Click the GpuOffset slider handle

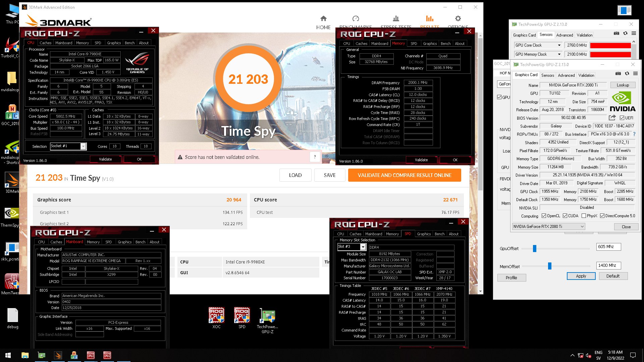(535, 248)
